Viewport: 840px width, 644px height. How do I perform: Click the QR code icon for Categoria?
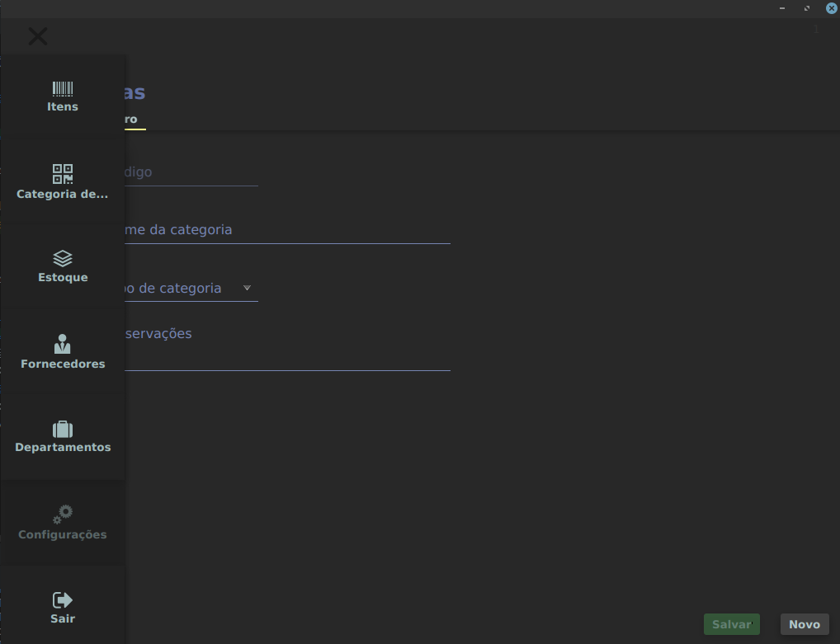click(63, 174)
